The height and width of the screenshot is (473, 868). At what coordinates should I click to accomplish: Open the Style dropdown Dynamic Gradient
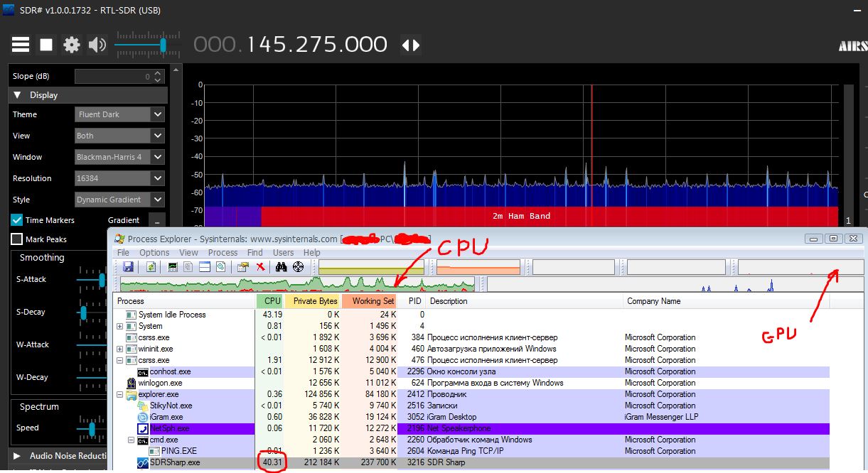click(120, 200)
